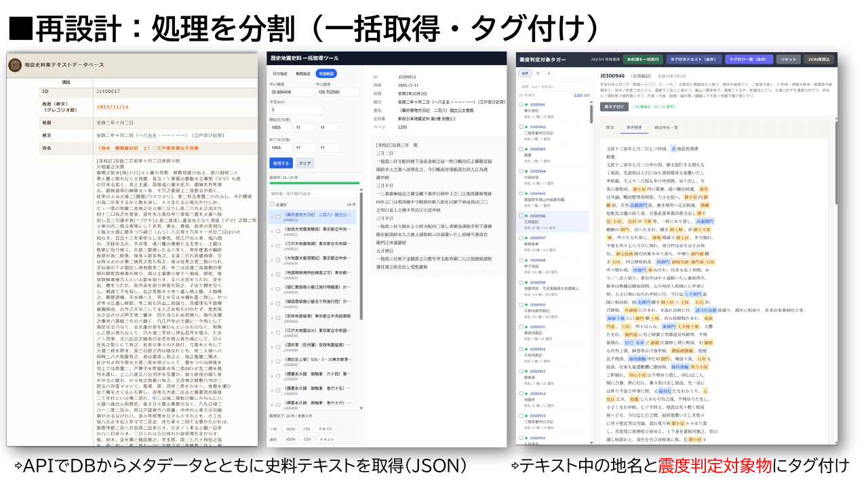Select the 期間指定 mode tab
868x488 pixels.
(x=303, y=73)
